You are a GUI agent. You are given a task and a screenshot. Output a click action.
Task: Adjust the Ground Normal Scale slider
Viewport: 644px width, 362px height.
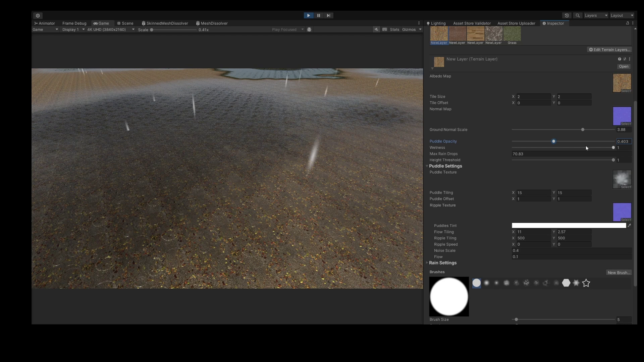tap(583, 130)
